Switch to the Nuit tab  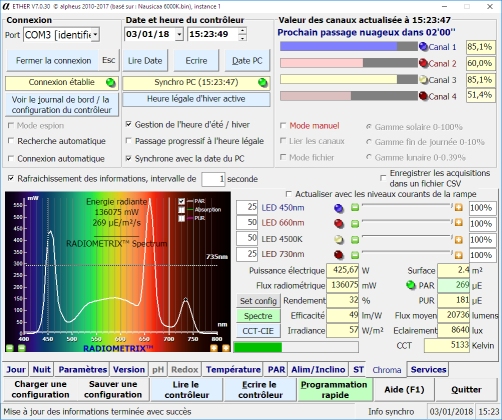tap(41, 370)
